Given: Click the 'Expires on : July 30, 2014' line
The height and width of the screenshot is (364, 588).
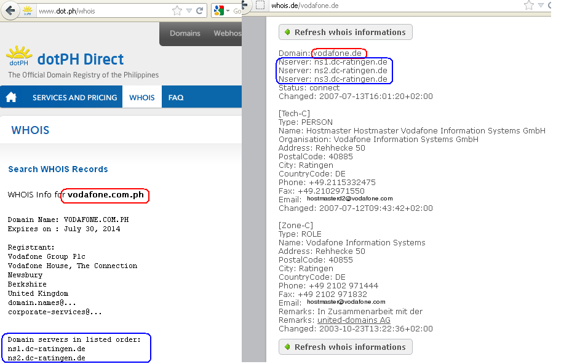Looking at the screenshot, I should [64, 229].
